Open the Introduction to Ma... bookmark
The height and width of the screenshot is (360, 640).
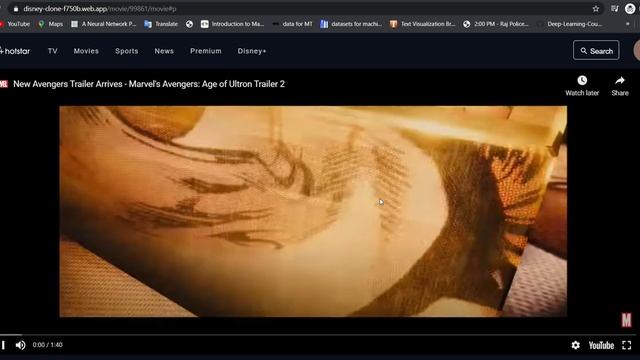click(232, 24)
